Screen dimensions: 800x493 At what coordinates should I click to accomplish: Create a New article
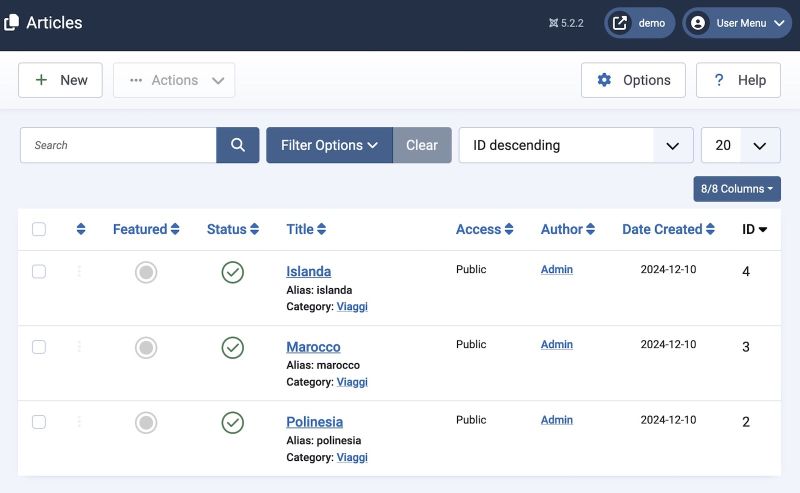click(61, 80)
